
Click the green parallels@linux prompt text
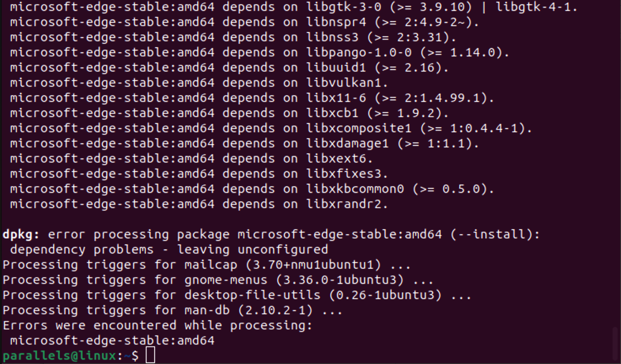tap(59, 356)
